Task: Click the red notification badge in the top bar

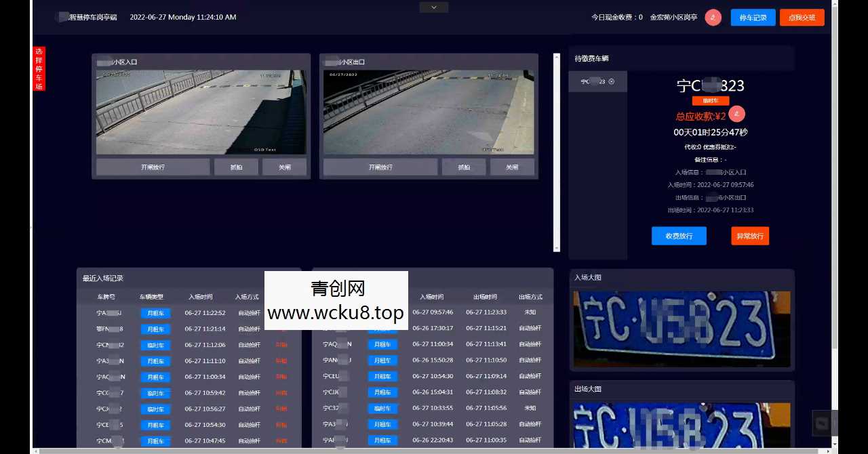Action: tap(713, 18)
